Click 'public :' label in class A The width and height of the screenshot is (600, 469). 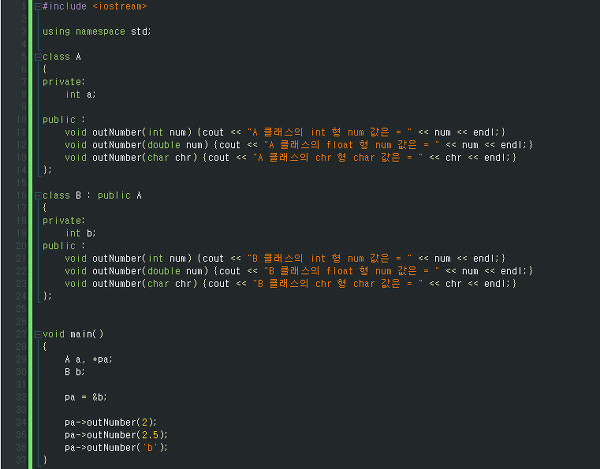pos(64,120)
